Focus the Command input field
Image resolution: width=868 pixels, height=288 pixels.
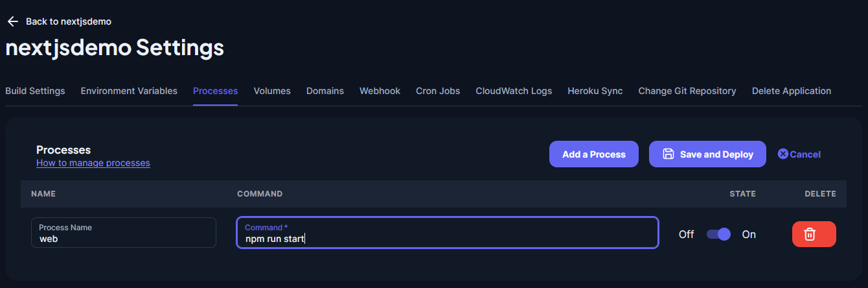click(447, 233)
